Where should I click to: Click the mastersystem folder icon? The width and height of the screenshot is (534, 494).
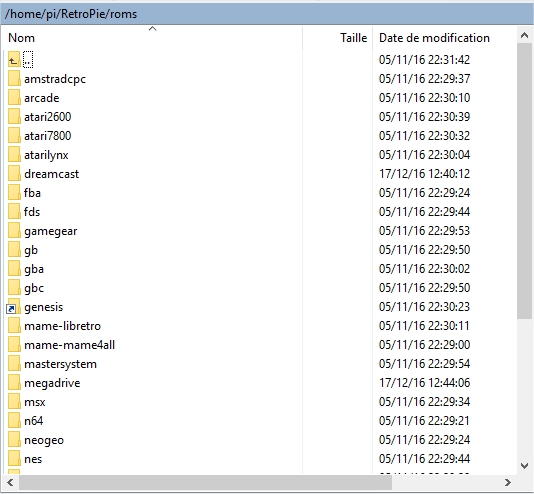[14, 364]
